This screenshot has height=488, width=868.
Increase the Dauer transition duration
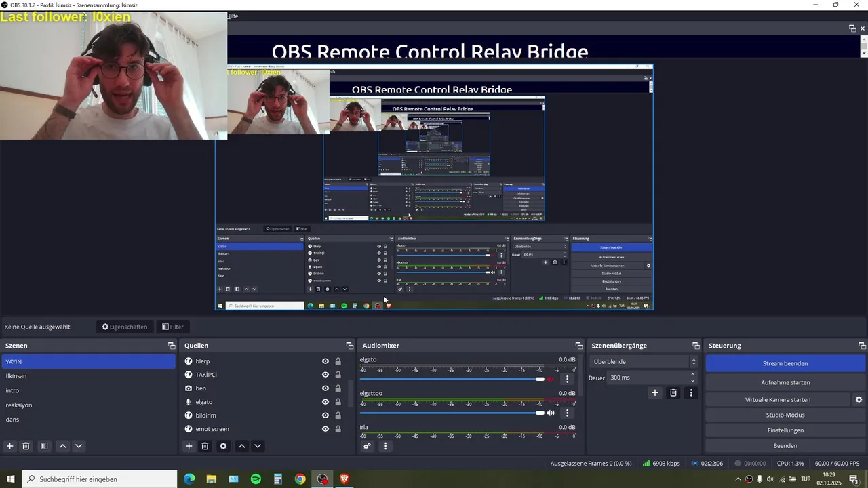point(692,374)
